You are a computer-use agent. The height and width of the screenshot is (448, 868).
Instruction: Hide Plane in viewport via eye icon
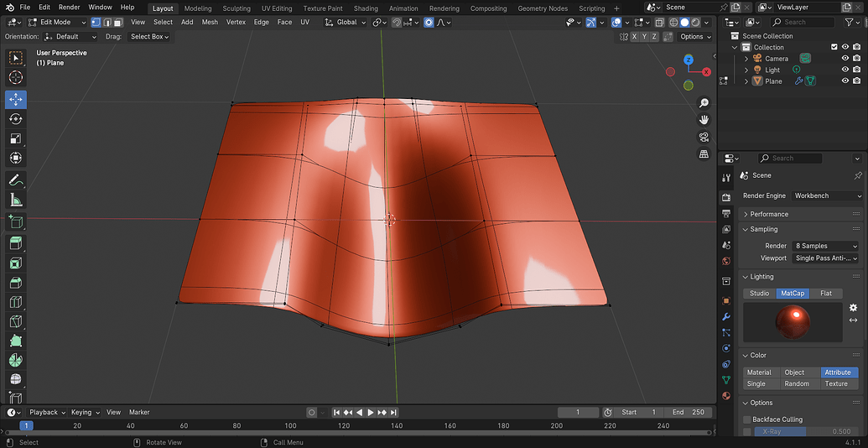pyautogui.click(x=845, y=81)
